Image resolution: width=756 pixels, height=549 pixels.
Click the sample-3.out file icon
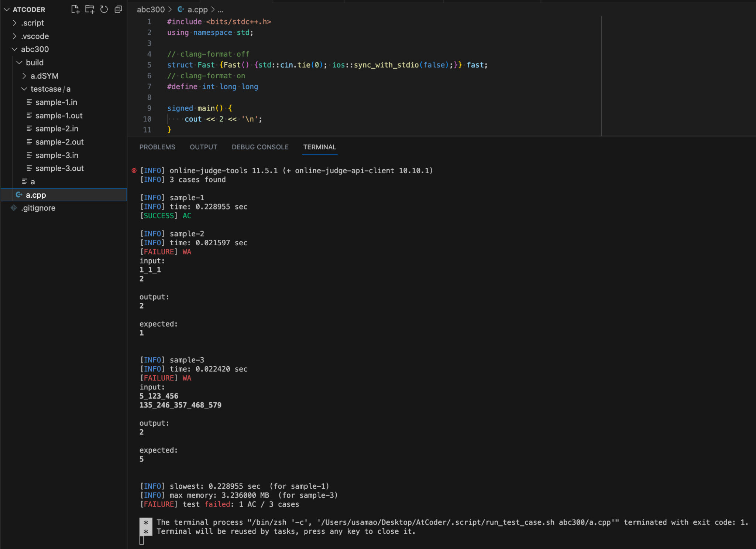click(x=30, y=168)
